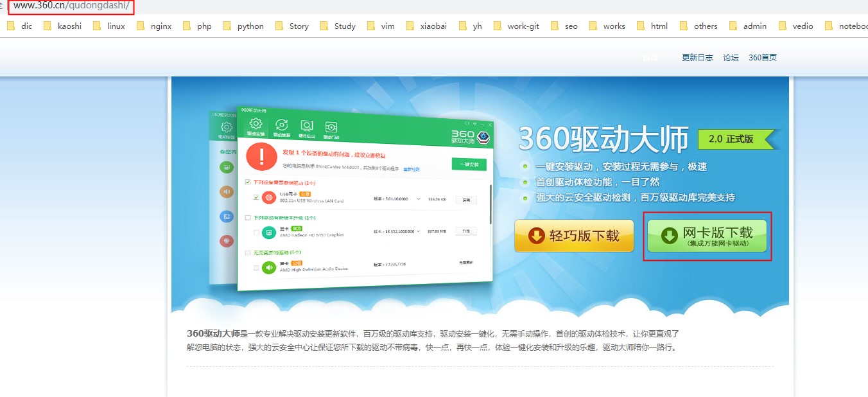The height and width of the screenshot is (397, 868).
Task: Open the 更新日志 navigation item
Action: point(697,58)
